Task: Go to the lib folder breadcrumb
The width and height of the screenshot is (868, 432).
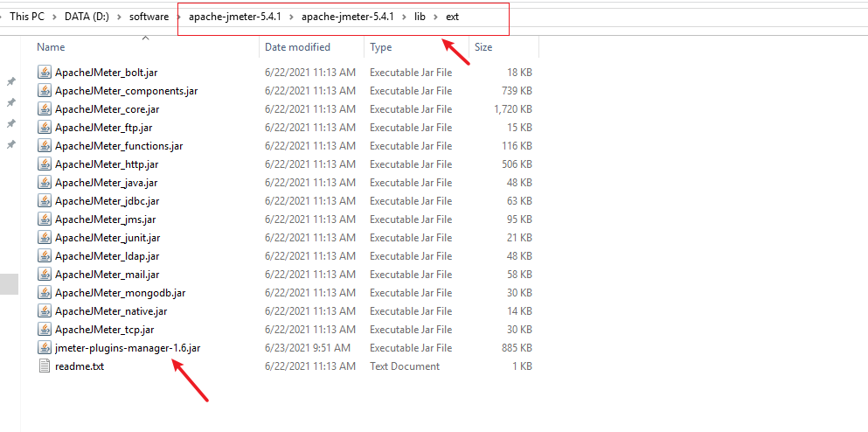Action: (420, 17)
